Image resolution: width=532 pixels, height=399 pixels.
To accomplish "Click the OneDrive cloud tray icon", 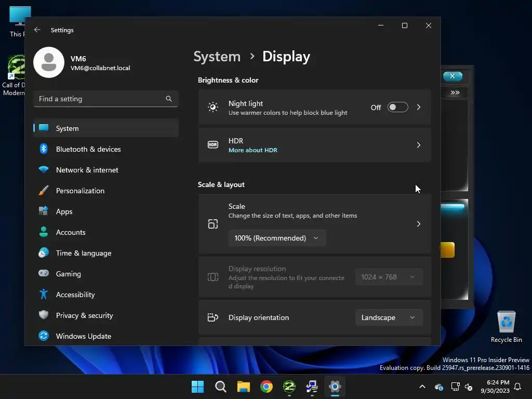I will 438,387.
